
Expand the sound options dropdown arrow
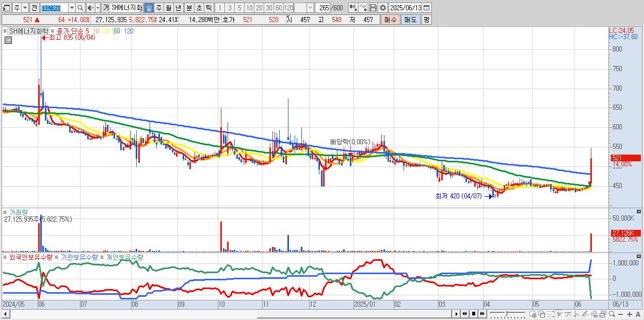pos(98,8)
